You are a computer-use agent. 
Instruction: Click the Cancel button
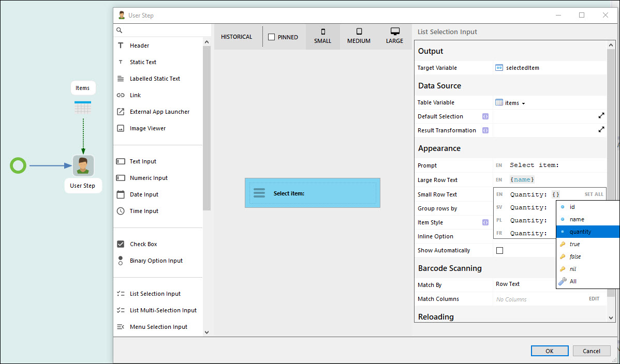point(592,351)
